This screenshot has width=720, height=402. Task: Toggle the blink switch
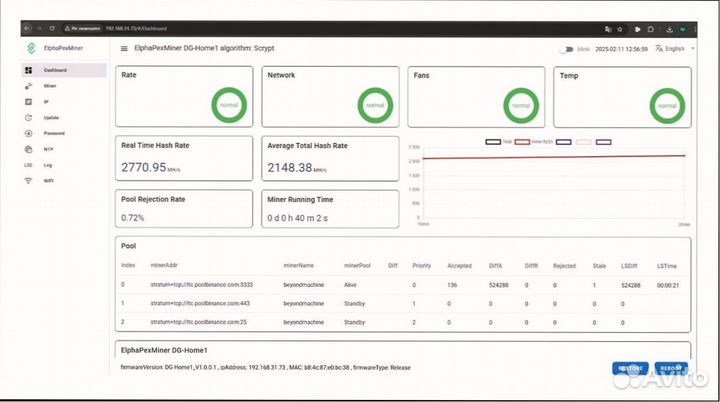(x=566, y=48)
